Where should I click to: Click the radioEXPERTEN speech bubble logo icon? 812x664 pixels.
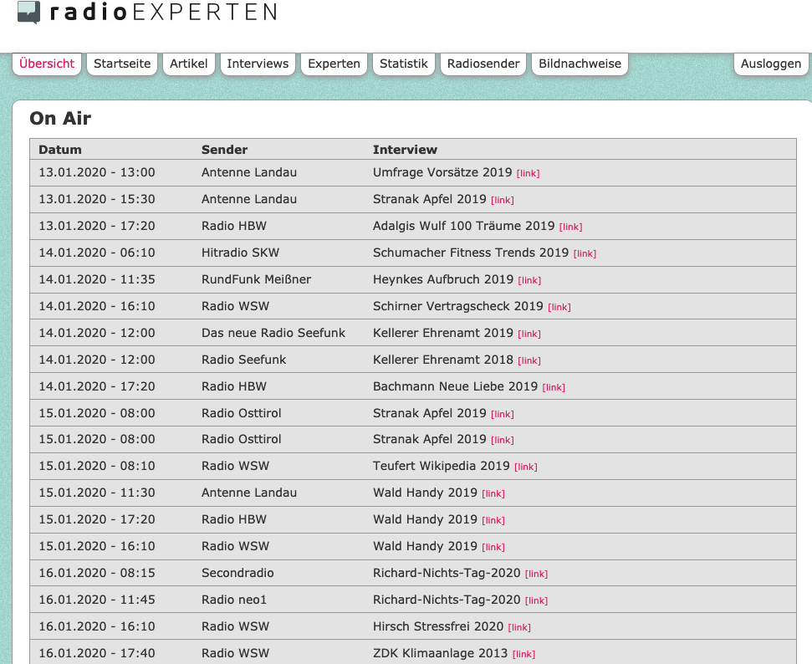(28, 13)
